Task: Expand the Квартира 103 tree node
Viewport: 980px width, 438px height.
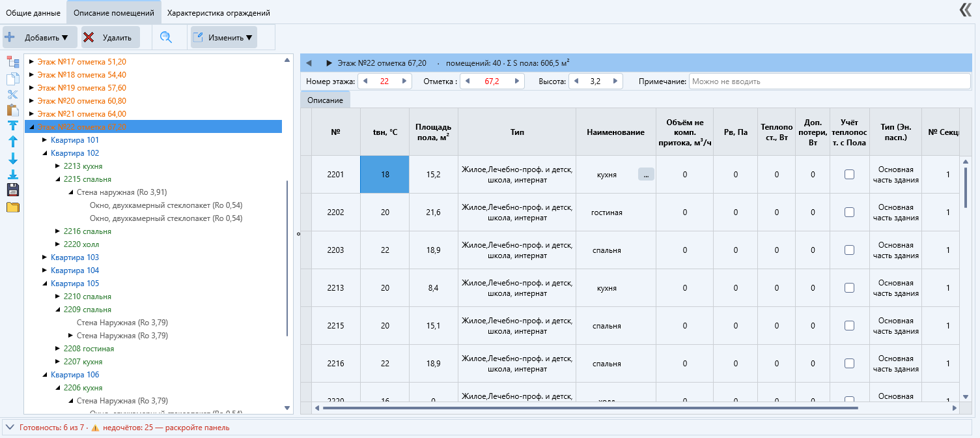Action: pos(44,257)
